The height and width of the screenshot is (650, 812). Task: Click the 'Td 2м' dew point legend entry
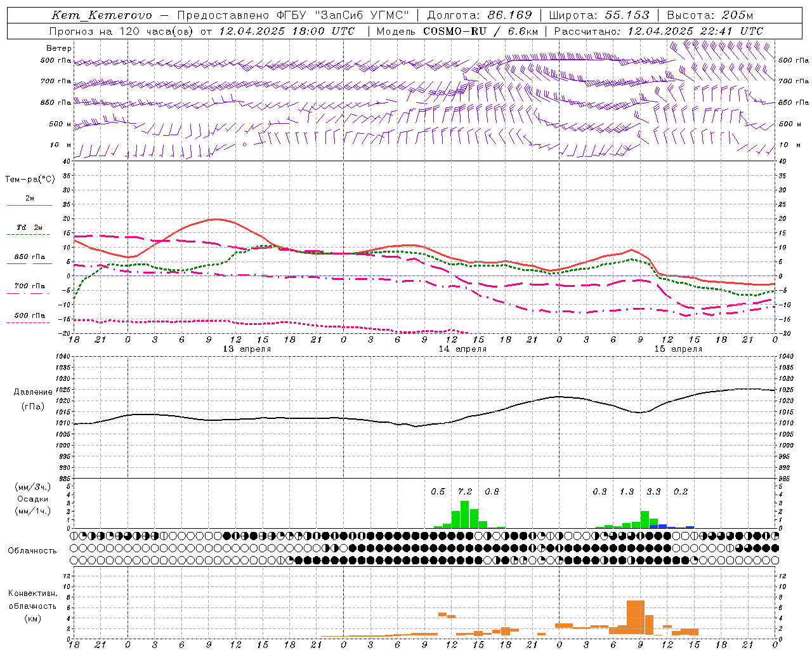(30, 227)
